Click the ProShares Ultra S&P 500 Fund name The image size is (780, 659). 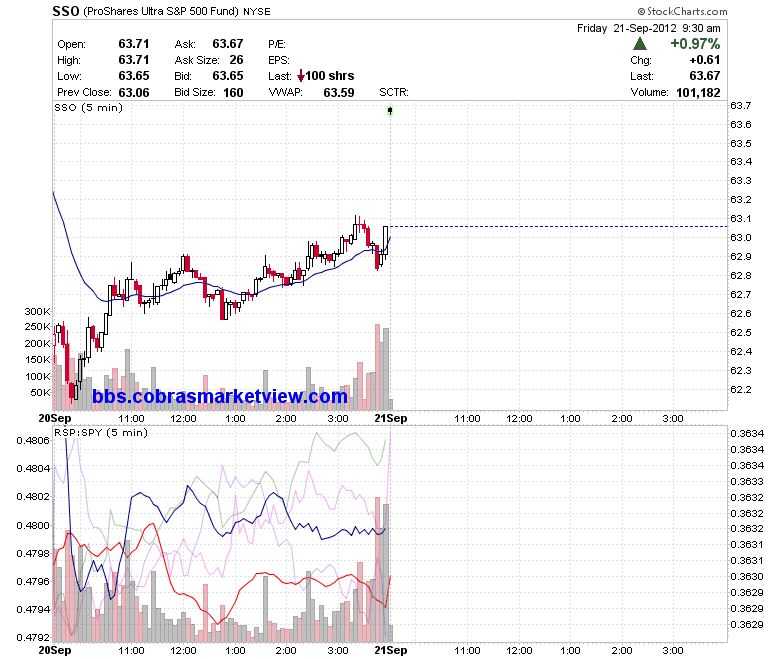161,11
